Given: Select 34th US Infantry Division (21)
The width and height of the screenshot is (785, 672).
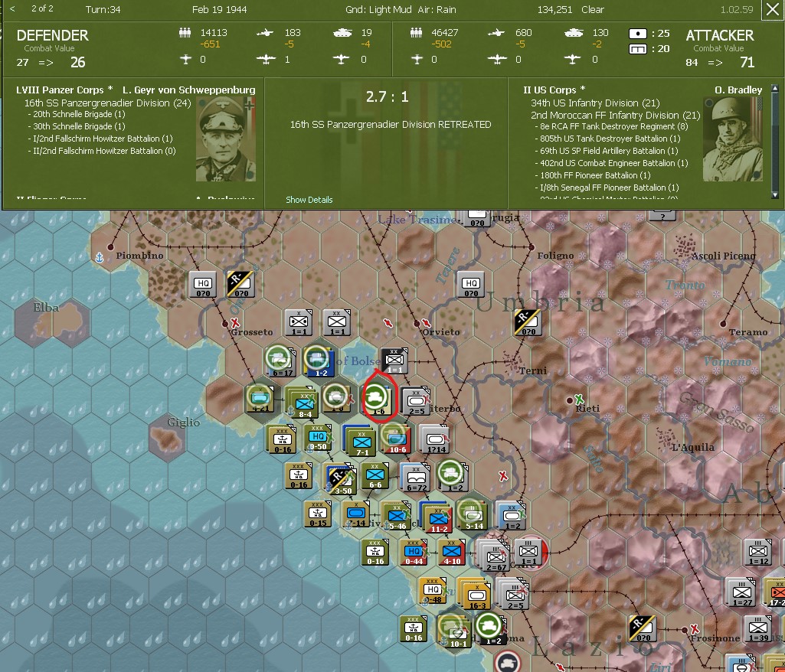Looking at the screenshot, I should tap(595, 103).
